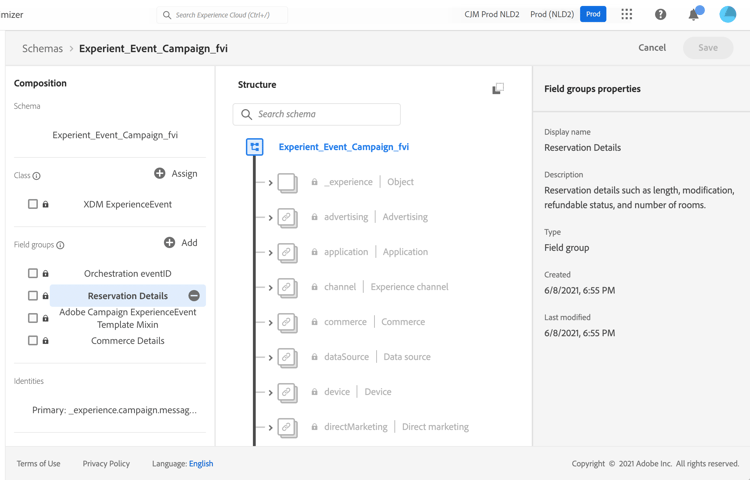This screenshot has width=750, height=480.
Task: Select the Reservation Details field group
Action: coord(127,296)
